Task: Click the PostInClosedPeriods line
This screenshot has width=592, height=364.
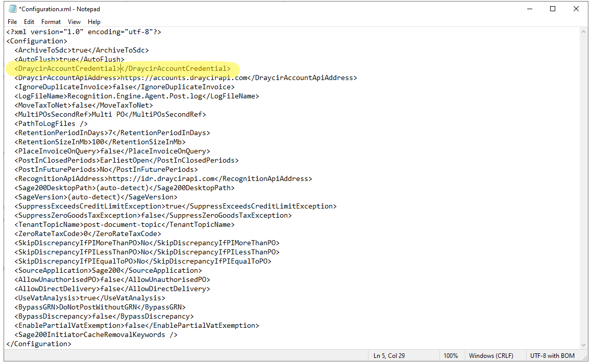Action: tap(127, 160)
